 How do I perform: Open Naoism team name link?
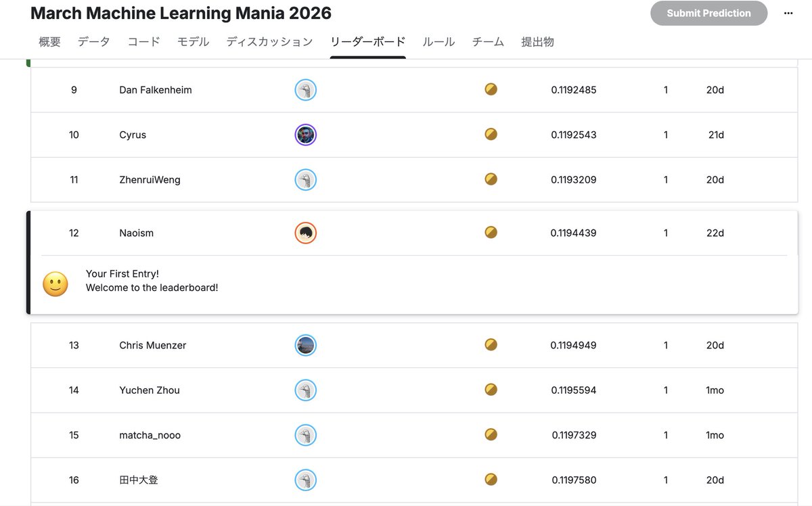(x=137, y=233)
